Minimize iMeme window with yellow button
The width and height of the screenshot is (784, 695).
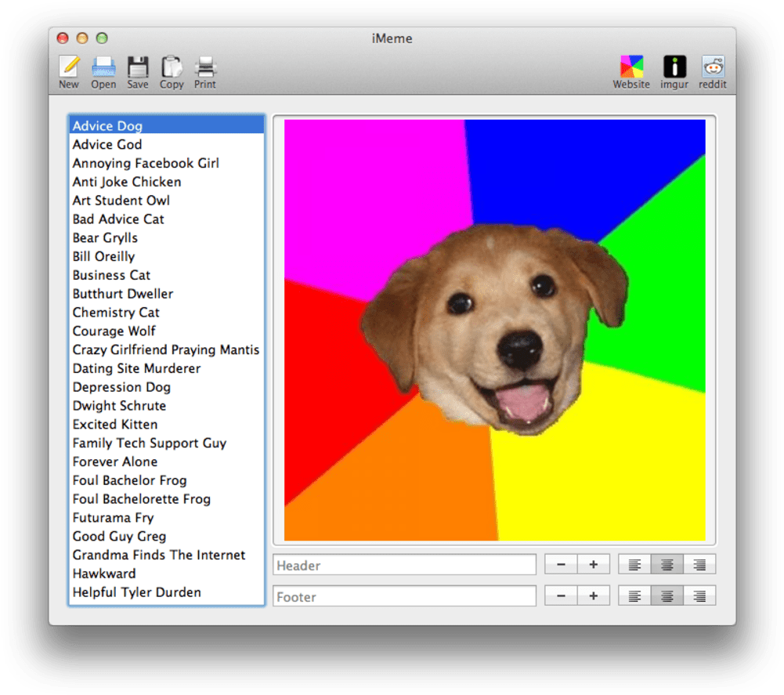click(82, 38)
